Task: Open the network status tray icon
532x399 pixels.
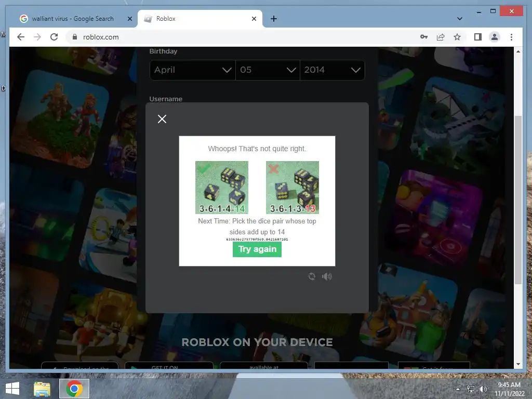Action: (x=471, y=389)
